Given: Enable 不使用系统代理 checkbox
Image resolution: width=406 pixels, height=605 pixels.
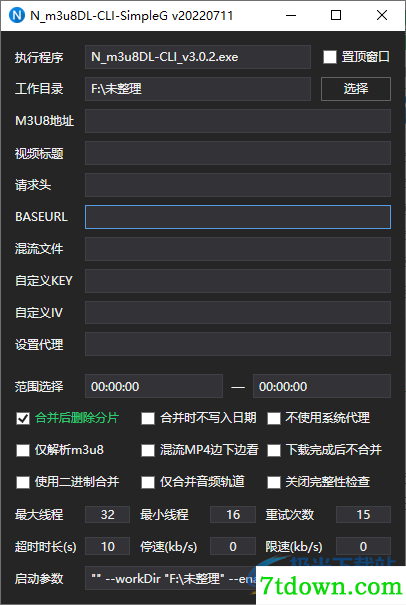Looking at the screenshot, I should (274, 418).
